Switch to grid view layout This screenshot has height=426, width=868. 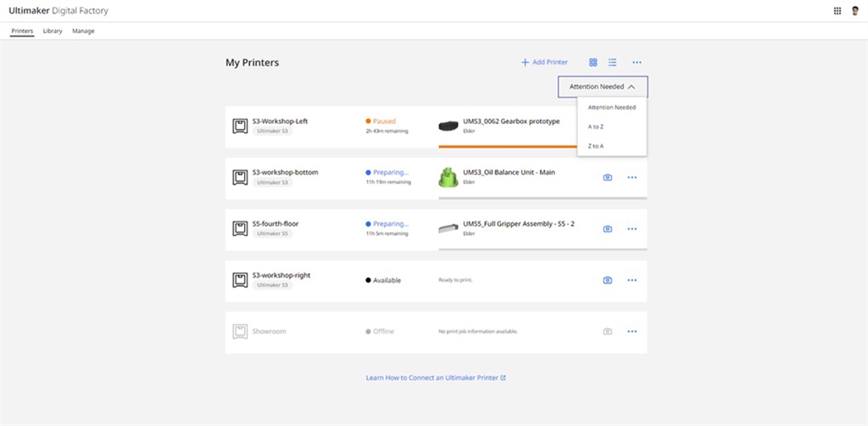pyautogui.click(x=593, y=62)
